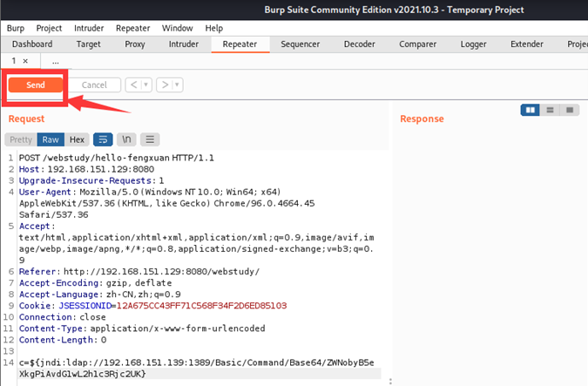This screenshot has width=588, height=386.
Task: Switch request view to Pretty
Action: click(x=21, y=139)
